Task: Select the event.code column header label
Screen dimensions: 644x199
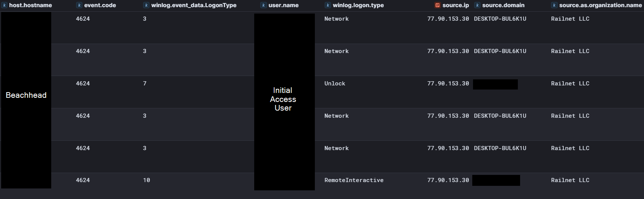Action: tap(100, 5)
